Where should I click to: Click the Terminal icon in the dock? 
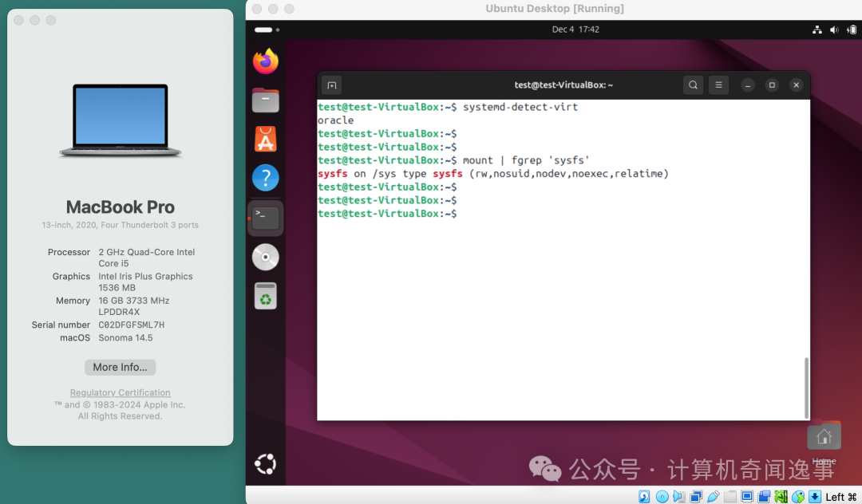(265, 218)
